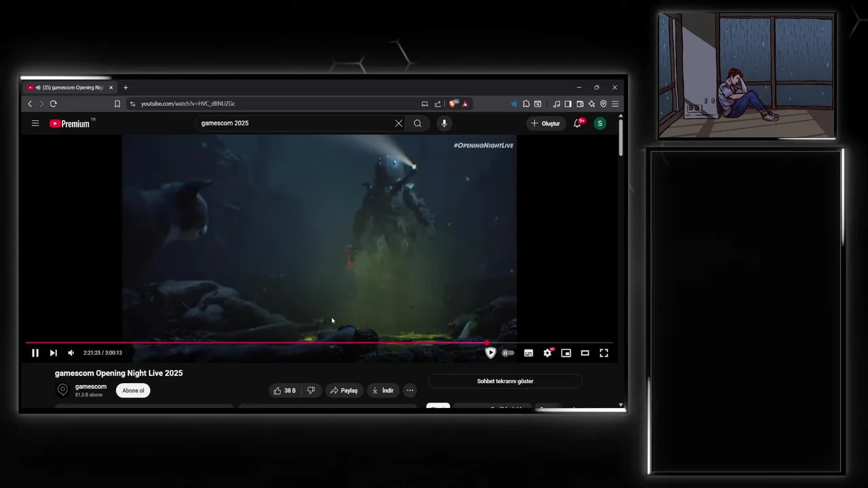Open the player settings gear

point(547,352)
